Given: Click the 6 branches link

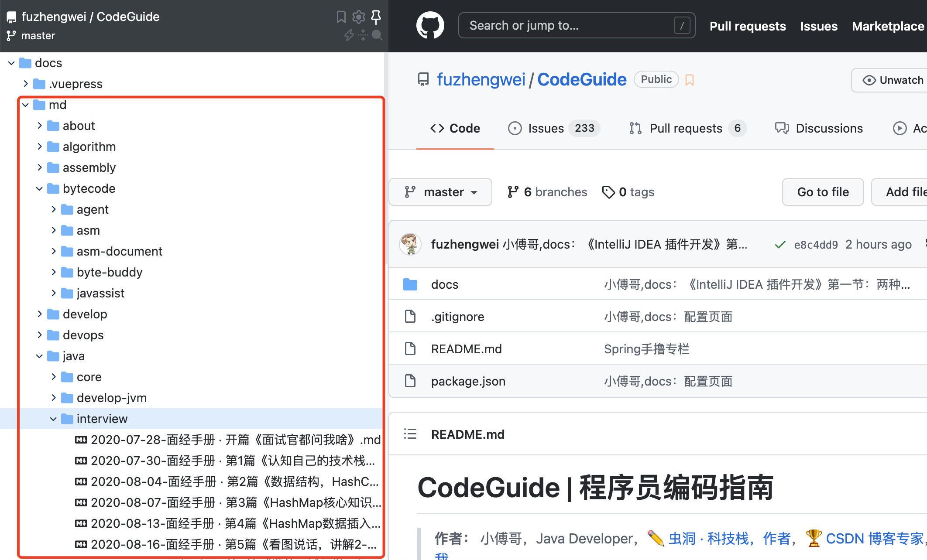Looking at the screenshot, I should pyautogui.click(x=547, y=192).
